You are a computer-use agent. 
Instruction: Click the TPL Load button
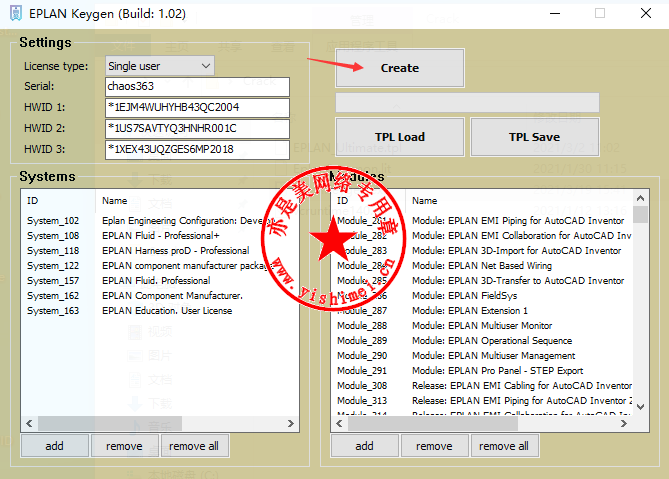pyautogui.click(x=400, y=137)
